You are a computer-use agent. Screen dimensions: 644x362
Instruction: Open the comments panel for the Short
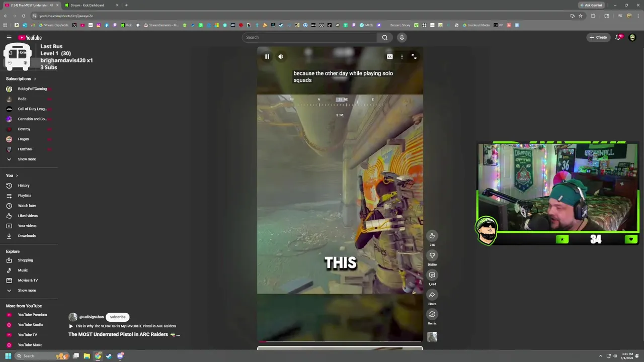pos(432,275)
